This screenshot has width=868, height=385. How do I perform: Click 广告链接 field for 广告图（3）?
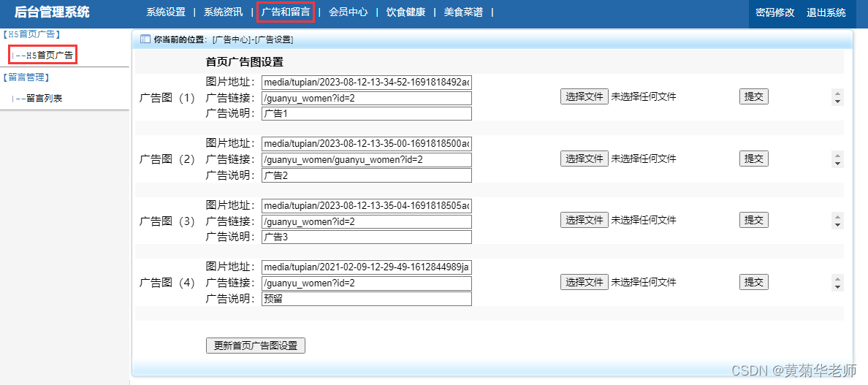tap(367, 221)
